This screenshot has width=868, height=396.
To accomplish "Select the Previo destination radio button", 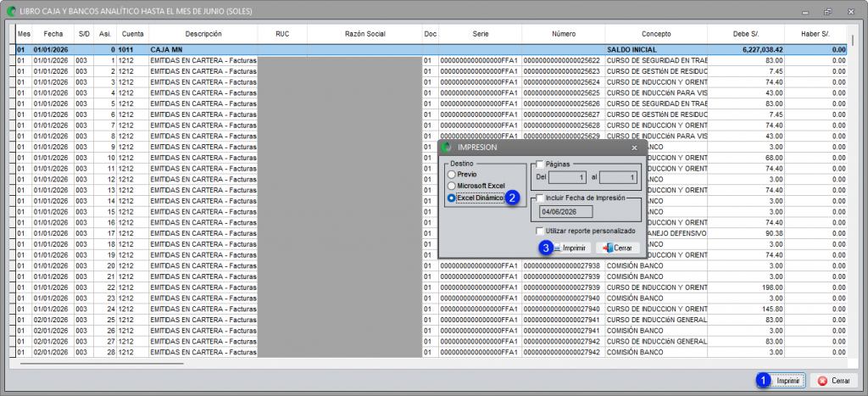I will tap(452, 174).
